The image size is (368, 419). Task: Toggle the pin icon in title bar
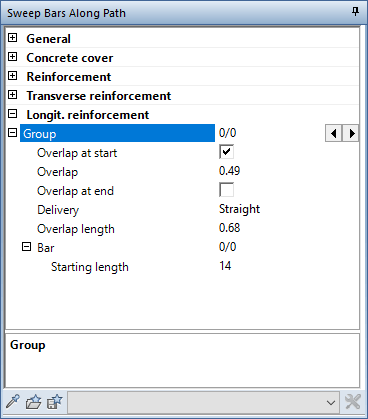tap(355, 12)
